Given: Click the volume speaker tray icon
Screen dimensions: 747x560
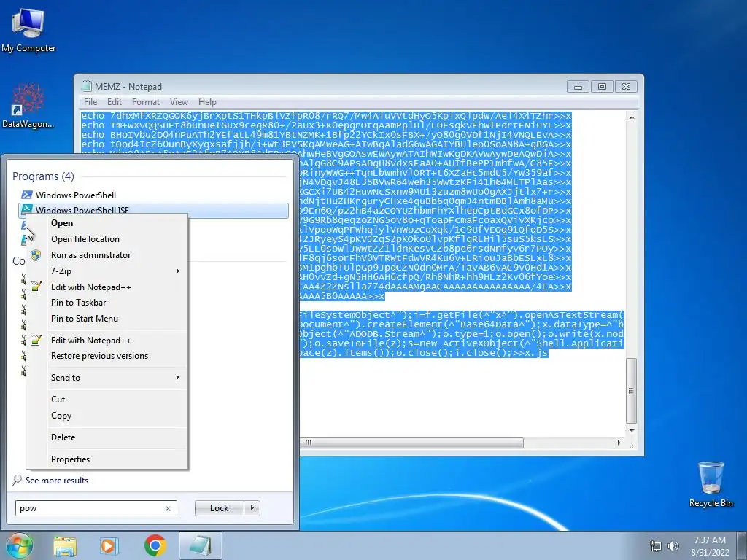Looking at the screenshot, I should 673,546.
